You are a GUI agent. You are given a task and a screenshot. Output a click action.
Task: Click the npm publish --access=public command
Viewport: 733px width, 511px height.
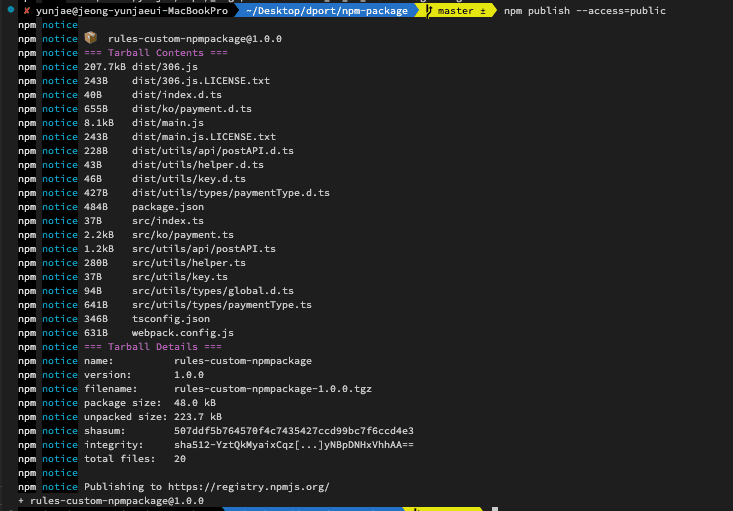(x=585, y=10)
